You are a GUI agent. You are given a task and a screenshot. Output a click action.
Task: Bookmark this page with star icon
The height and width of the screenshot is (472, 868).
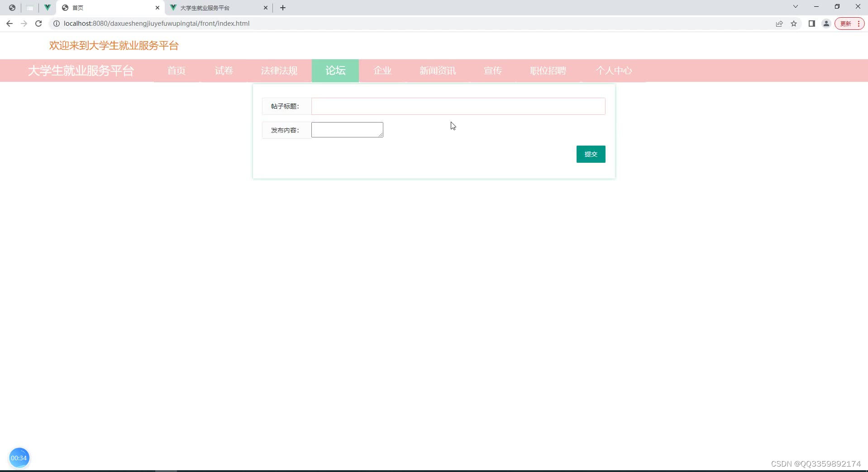(x=794, y=24)
